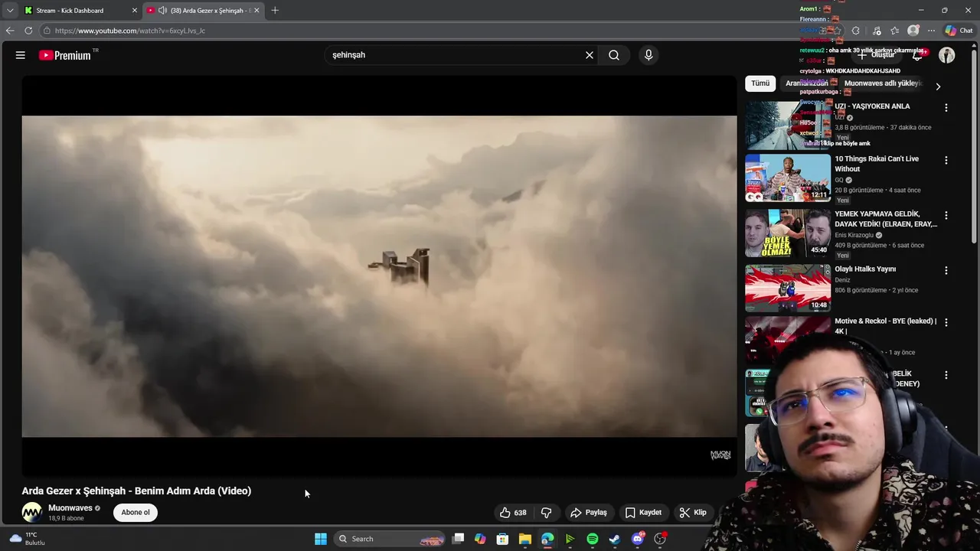This screenshot has height=551, width=980.
Task: Open browser extensions puzzle icon
Action: pos(856,31)
